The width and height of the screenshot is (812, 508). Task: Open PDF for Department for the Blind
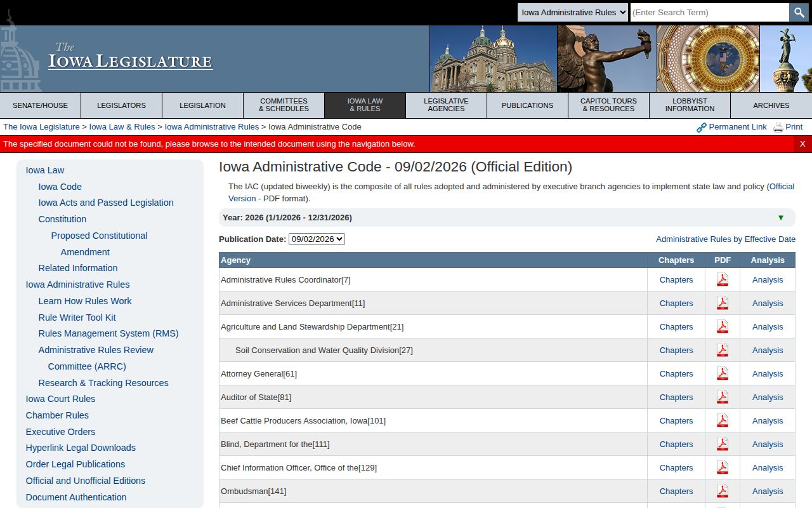[723, 444]
